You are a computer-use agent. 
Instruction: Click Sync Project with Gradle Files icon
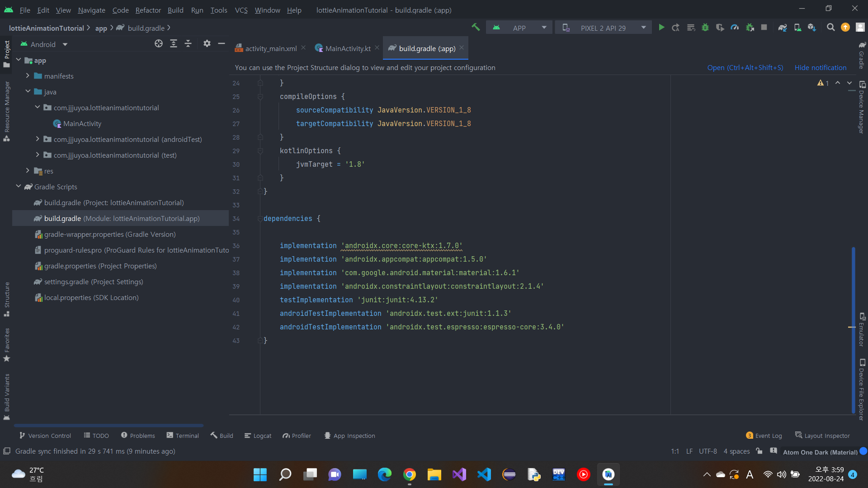click(782, 28)
